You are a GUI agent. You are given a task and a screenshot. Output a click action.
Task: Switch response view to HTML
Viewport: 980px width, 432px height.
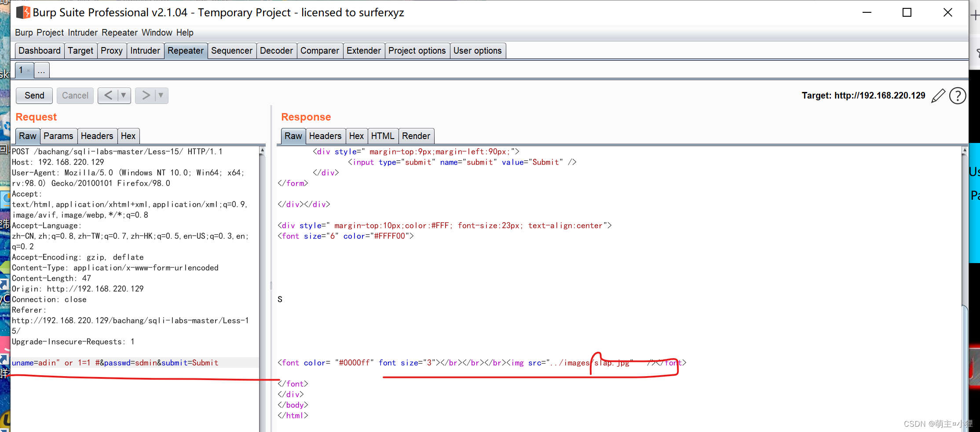[383, 136]
